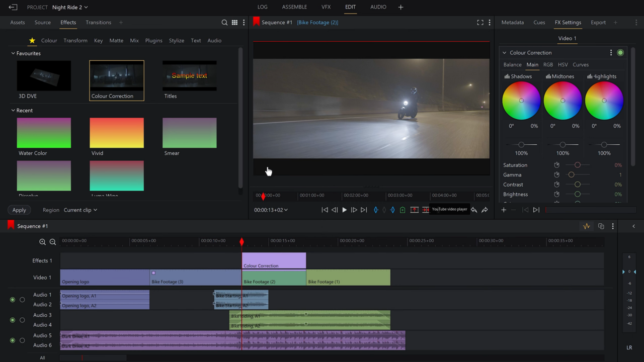The width and height of the screenshot is (644, 362).
Task: Jump to the sequence end
Action: (364, 210)
